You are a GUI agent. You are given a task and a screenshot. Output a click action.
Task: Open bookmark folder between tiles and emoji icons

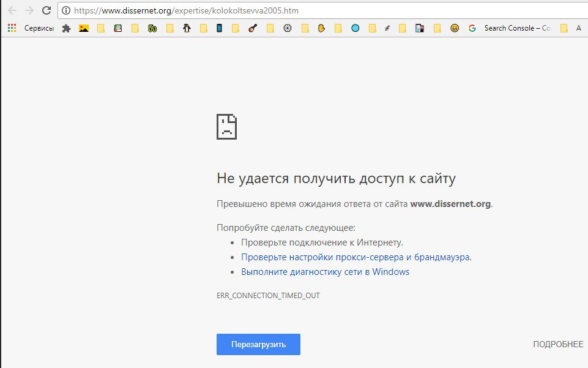tap(437, 28)
